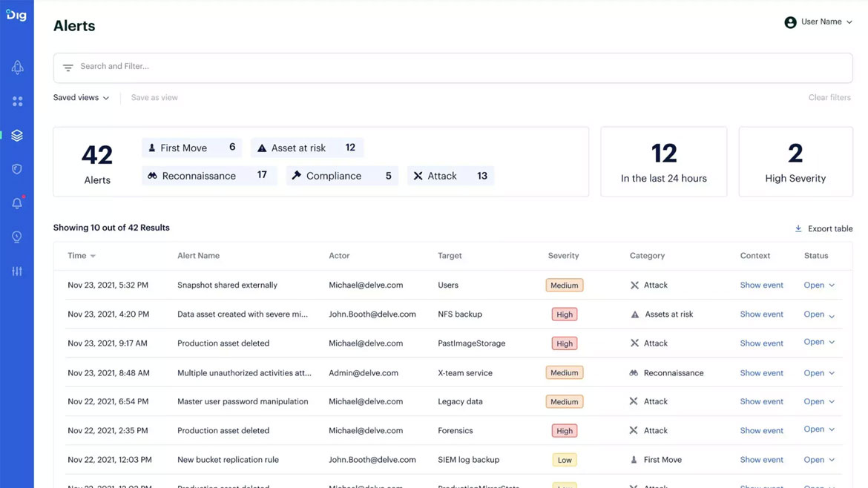868x488 pixels.
Task: Toggle the Reconnaissance filter chip
Action: point(208,176)
